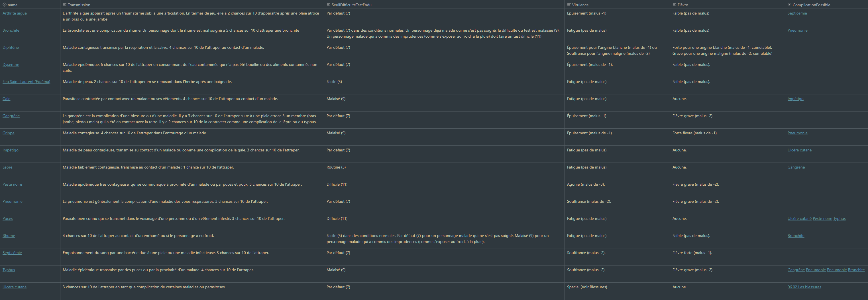
Task: Click the Virulence column header icon
Action: point(569,5)
